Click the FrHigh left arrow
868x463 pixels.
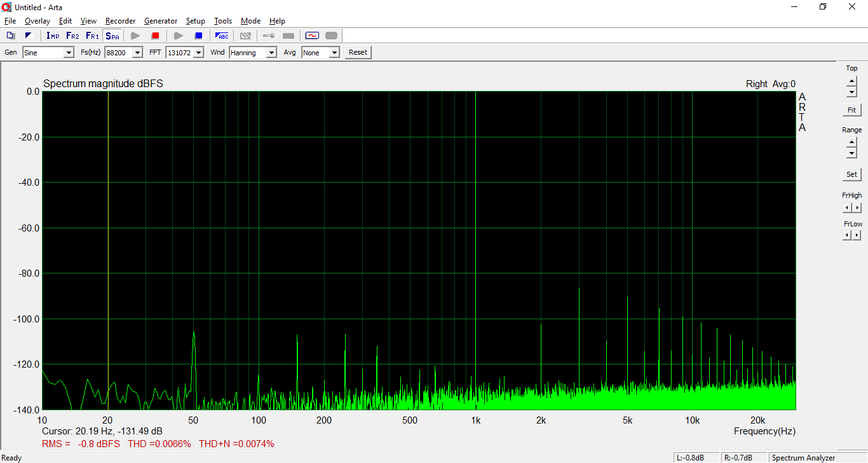pyautogui.click(x=847, y=207)
